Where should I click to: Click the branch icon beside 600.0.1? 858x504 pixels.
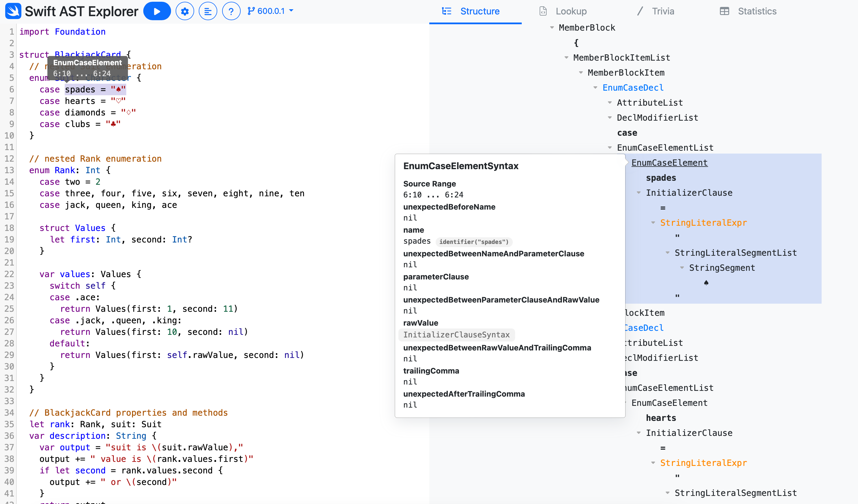click(x=251, y=11)
